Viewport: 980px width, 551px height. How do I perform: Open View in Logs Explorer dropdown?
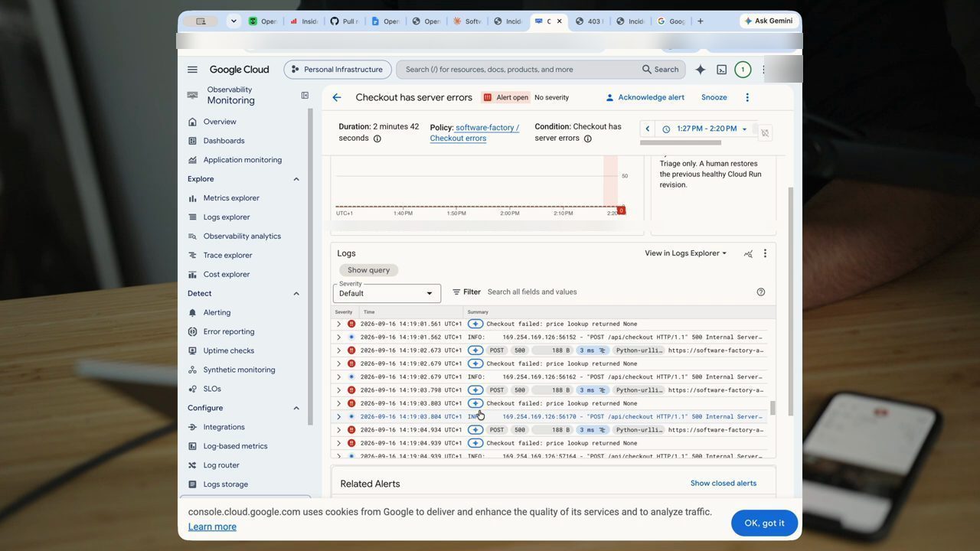685,253
